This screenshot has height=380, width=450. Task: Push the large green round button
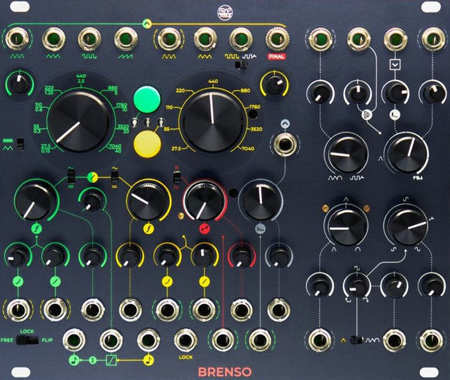pyautogui.click(x=147, y=100)
